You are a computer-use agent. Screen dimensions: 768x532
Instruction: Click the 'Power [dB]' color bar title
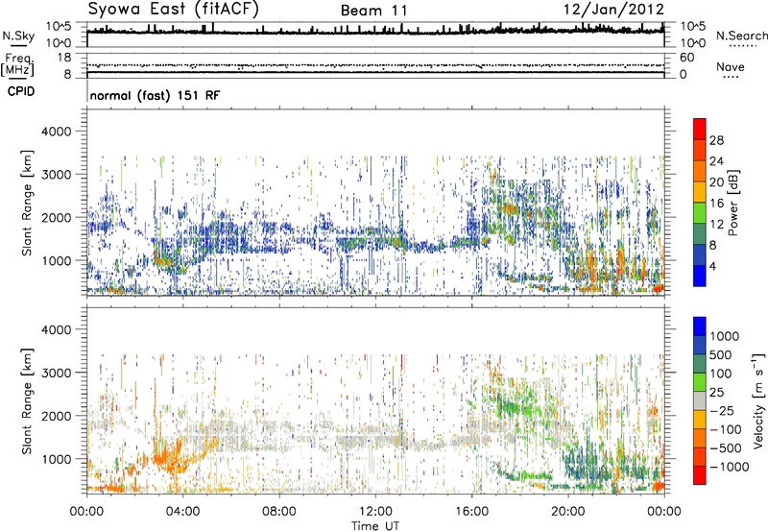point(732,203)
